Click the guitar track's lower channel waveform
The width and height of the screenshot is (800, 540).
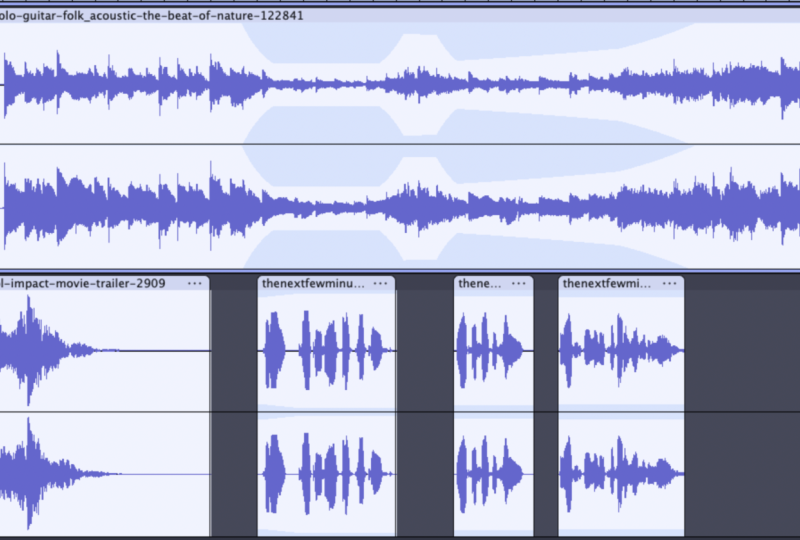(400, 207)
